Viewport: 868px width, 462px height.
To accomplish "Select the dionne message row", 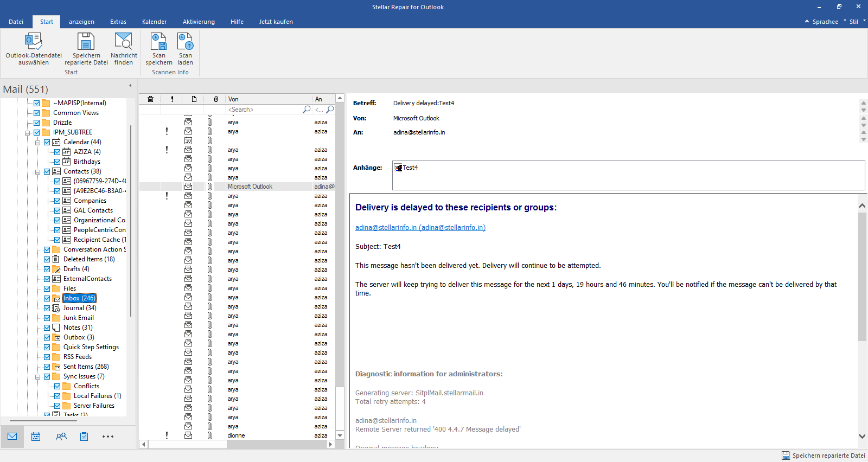I will 237,435.
